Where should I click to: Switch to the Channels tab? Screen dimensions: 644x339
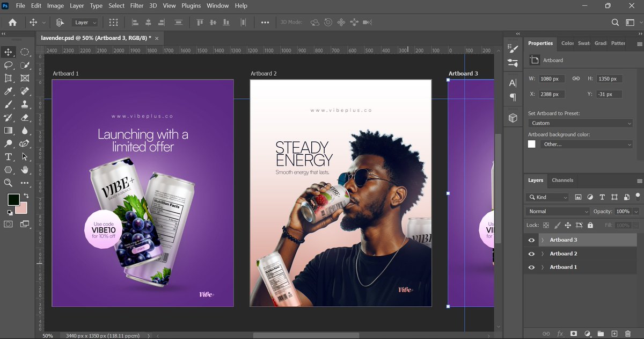pos(562,180)
